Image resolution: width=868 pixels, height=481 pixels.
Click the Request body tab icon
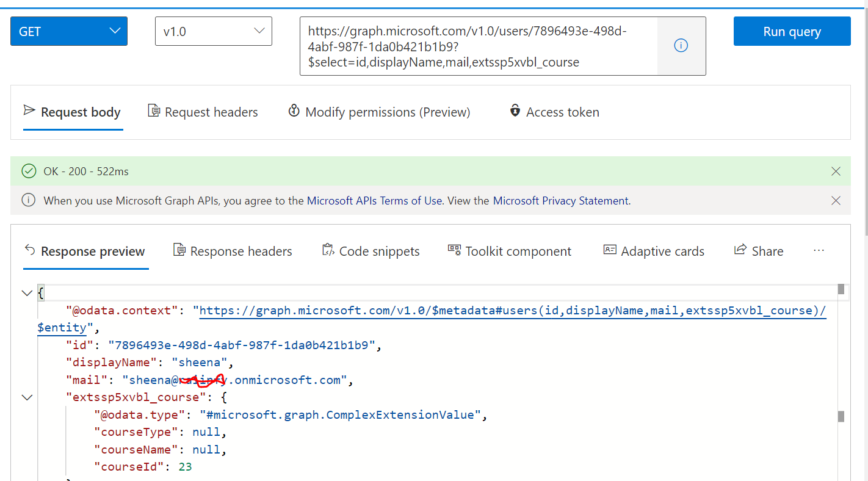[29, 110]
